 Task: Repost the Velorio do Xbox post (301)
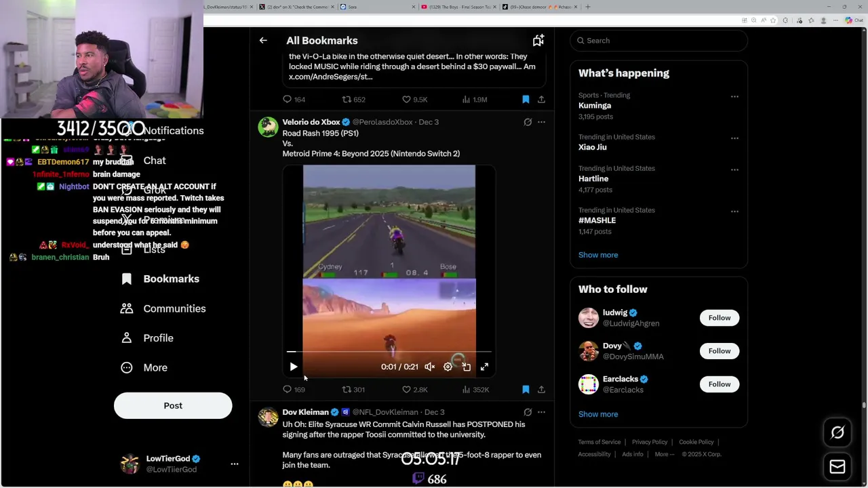tap(353, 390)
